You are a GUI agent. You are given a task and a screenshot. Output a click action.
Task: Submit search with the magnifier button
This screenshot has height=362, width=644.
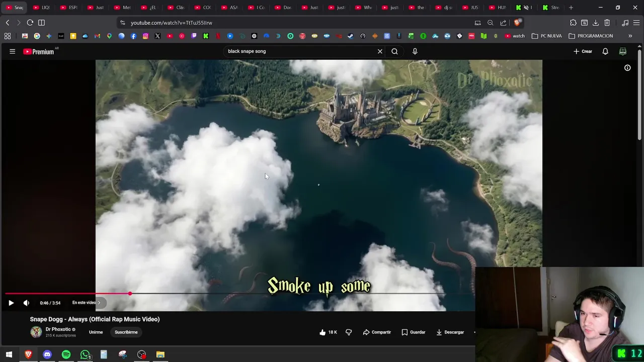pyautogui.click(x=394, y=51)
